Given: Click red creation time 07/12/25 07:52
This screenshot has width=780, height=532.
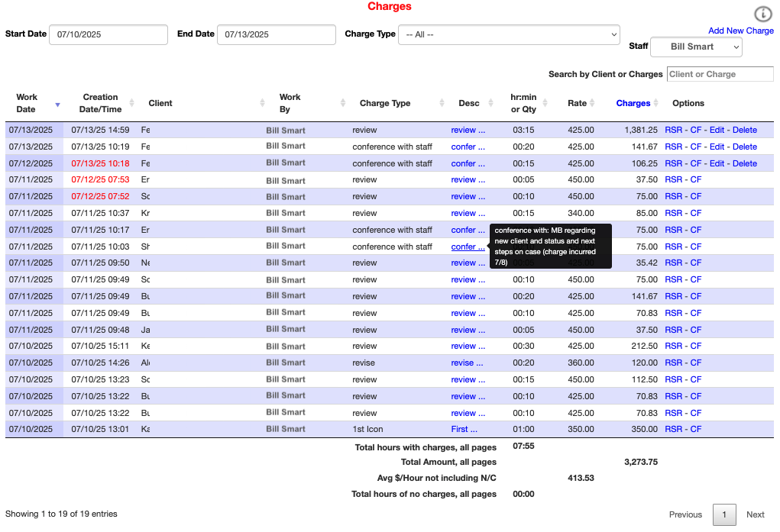Looking at the screenshot, I should point(100,196).
